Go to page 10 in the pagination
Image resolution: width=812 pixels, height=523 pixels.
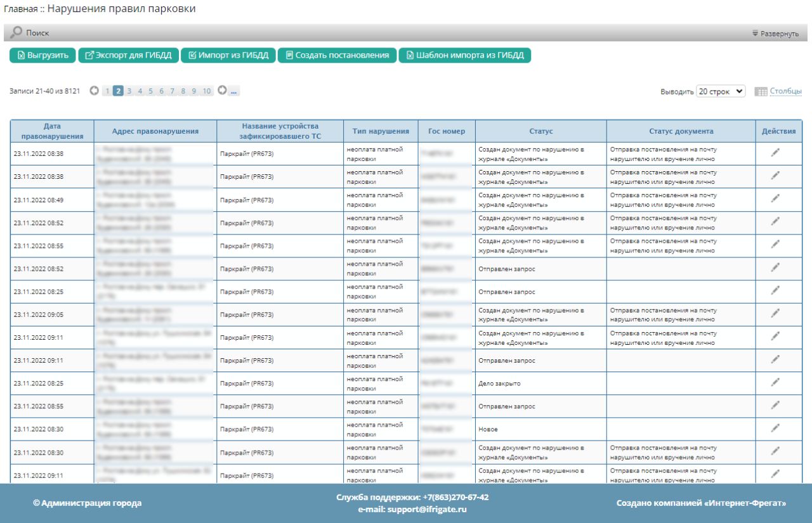(x=207, y=91)
